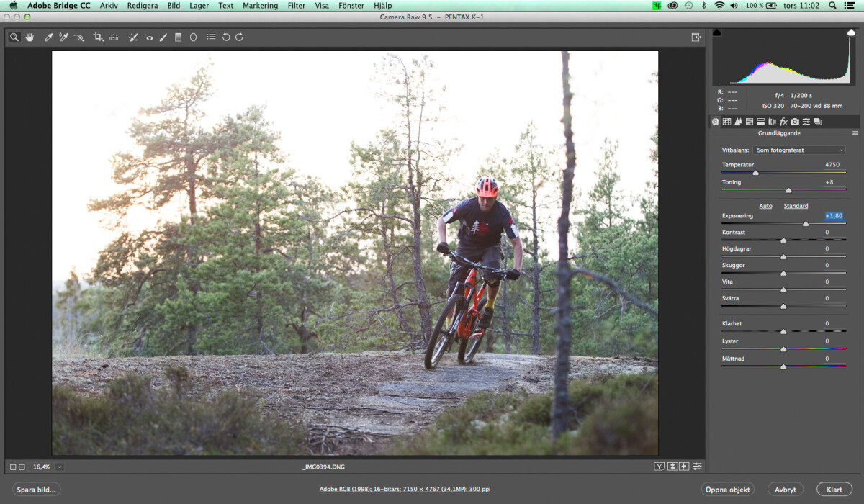Switch to the Tone Curve panel tab
This screenshot has height=504, width=864.
point(727,122)
